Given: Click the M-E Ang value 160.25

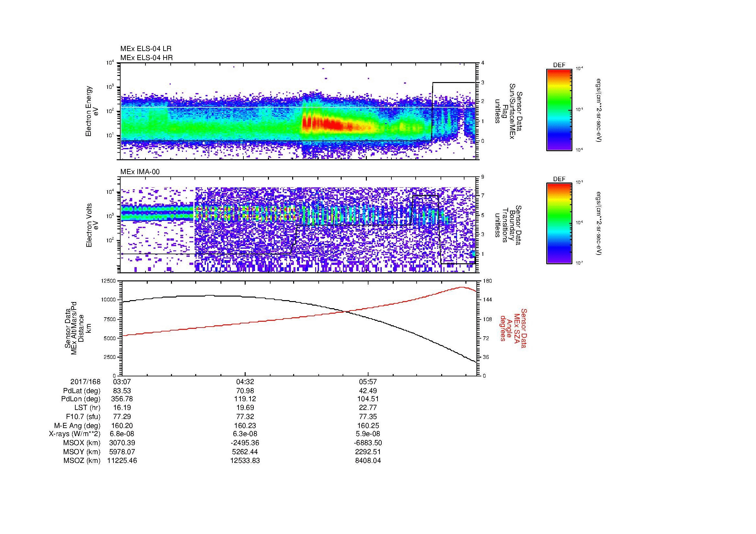Looking at the screenshot, I should point(368,425).
